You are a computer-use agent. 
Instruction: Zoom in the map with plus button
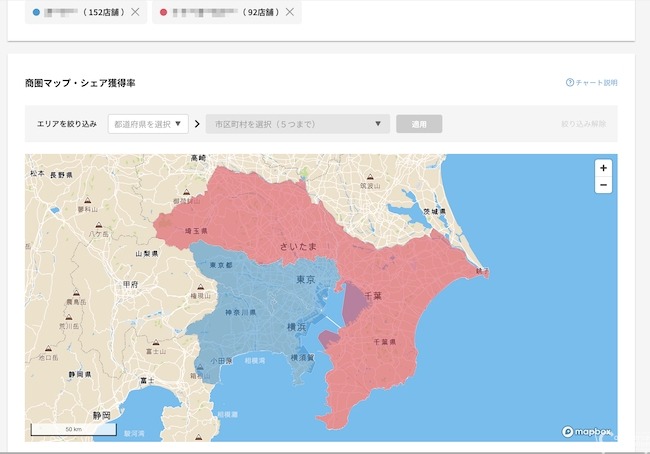coord(603,168)
